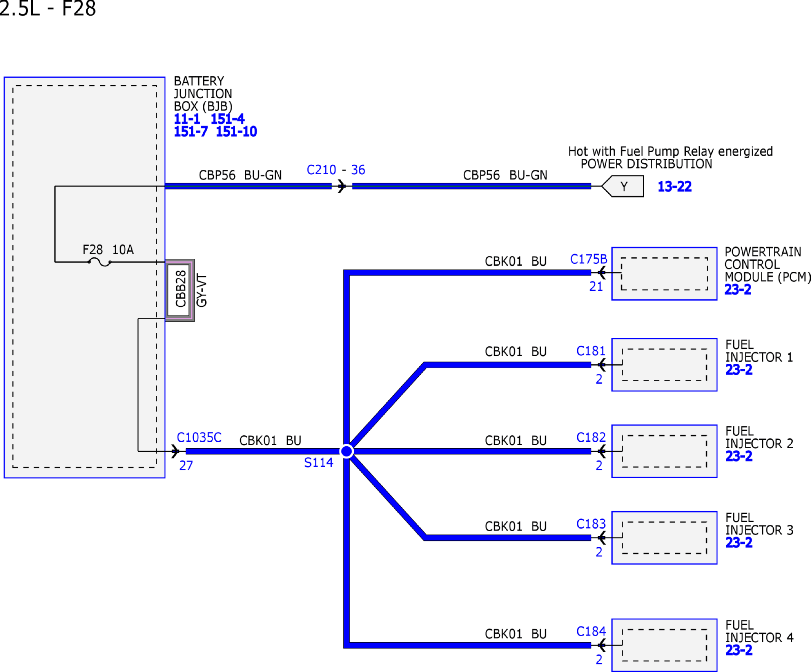Open the 151-10 BJB reference link
The height and width of the screenshot is (672, 811).
coord(236,132)
